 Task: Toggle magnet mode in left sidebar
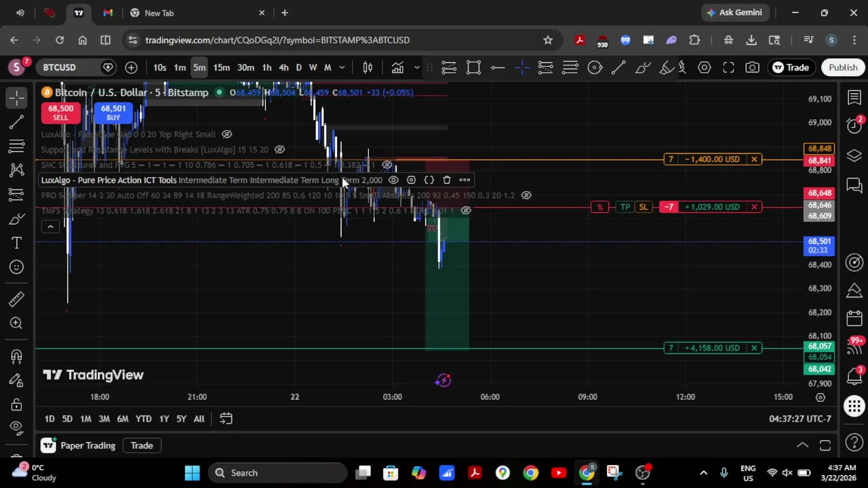point(17,356)
